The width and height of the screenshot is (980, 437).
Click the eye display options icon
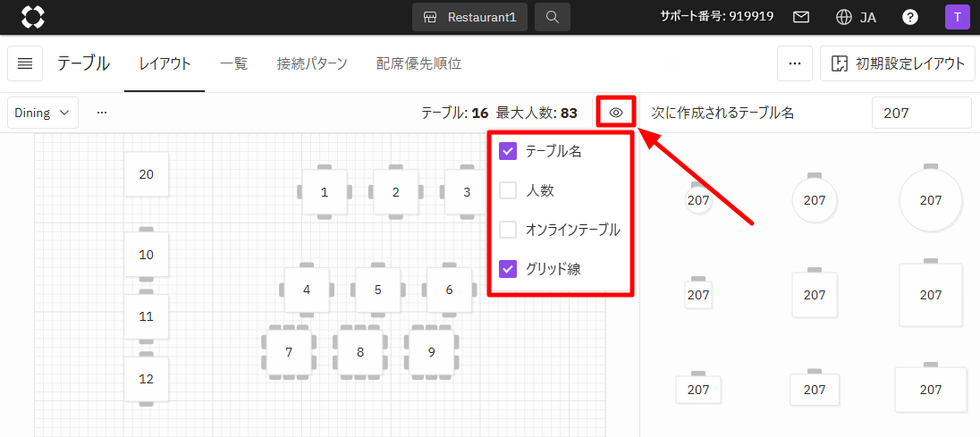(616, 113)
